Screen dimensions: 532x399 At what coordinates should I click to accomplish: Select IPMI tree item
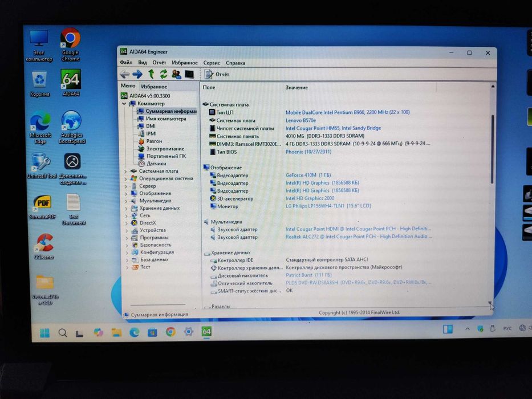click(x=147, y=133)
